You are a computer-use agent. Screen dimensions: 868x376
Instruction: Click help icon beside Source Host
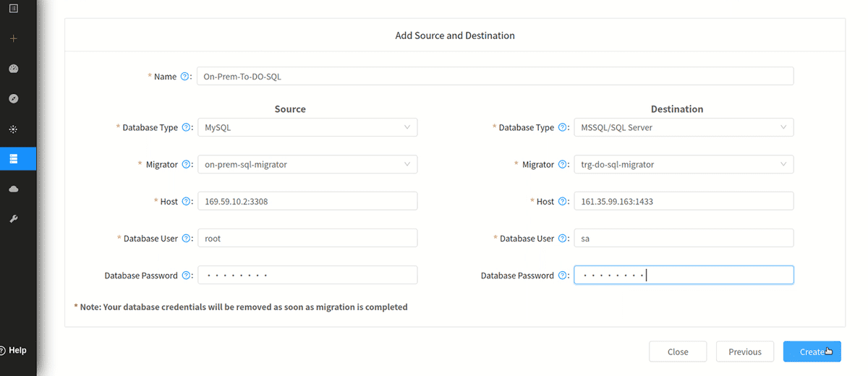186,201
